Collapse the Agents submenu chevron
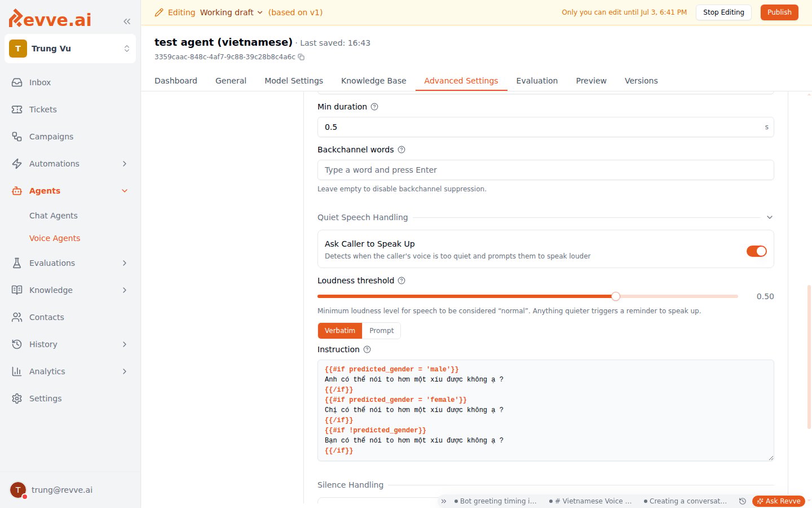Screen dimensions: 812x508 (125, 191)
